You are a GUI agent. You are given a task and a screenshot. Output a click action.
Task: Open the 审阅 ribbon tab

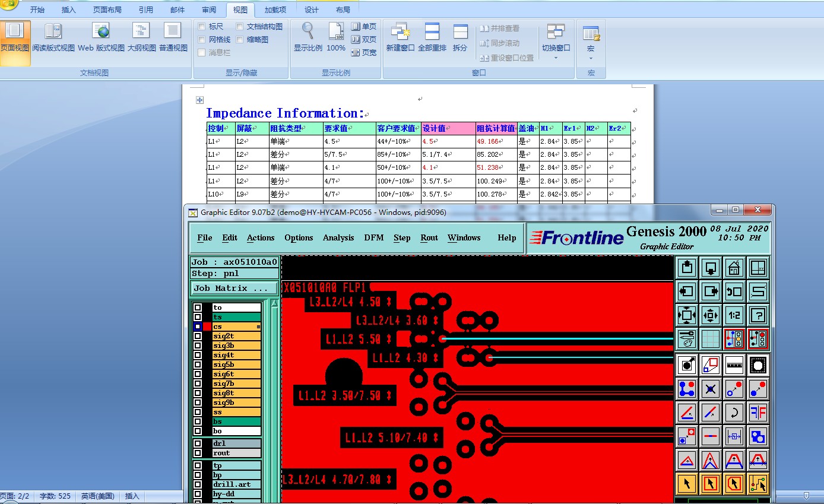[209, 10]
